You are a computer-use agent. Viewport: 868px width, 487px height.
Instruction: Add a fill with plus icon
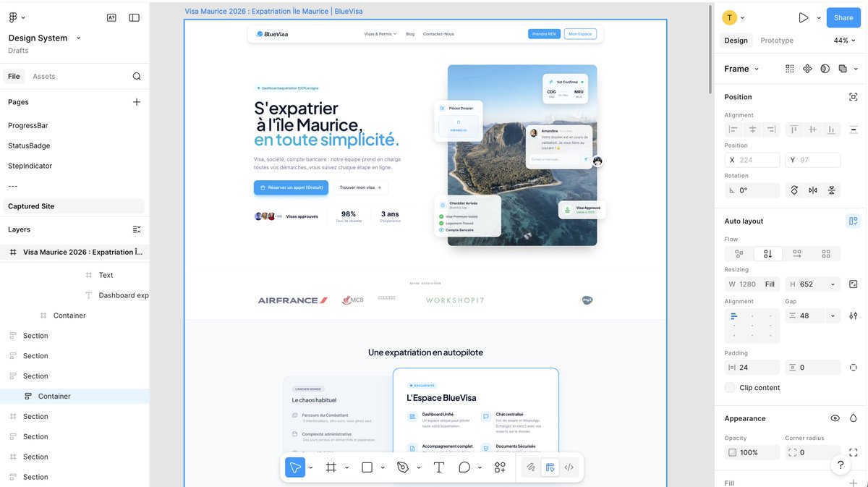pyautogui.click(x=854, y=483)
